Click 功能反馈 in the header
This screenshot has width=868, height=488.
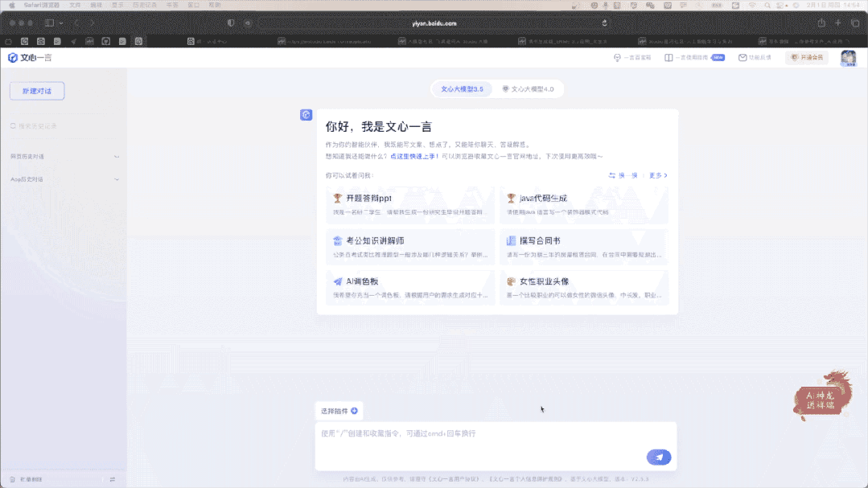click(755, 58)
